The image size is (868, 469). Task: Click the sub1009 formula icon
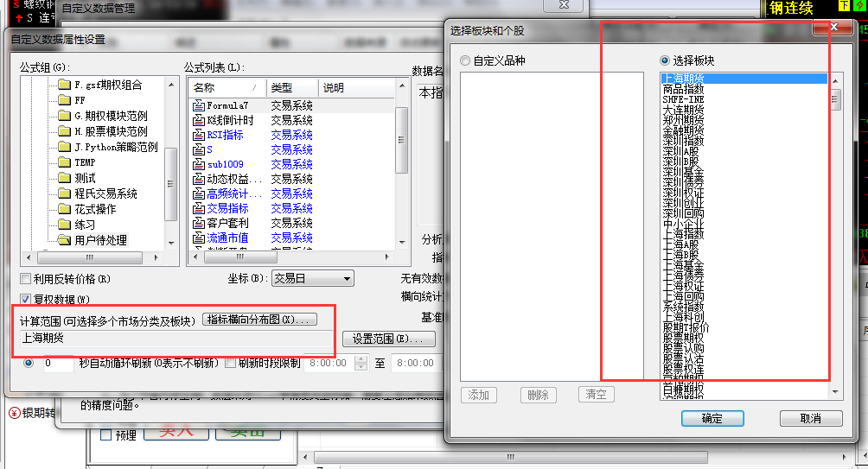[199, 164]
